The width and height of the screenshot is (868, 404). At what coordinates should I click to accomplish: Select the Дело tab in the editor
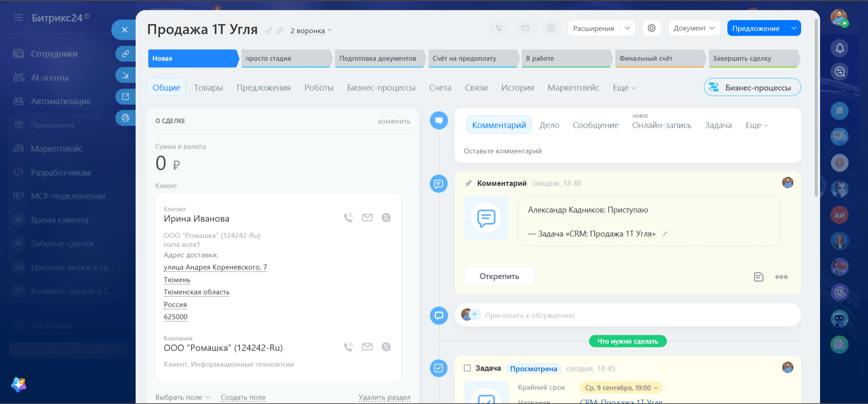(549, 125)
